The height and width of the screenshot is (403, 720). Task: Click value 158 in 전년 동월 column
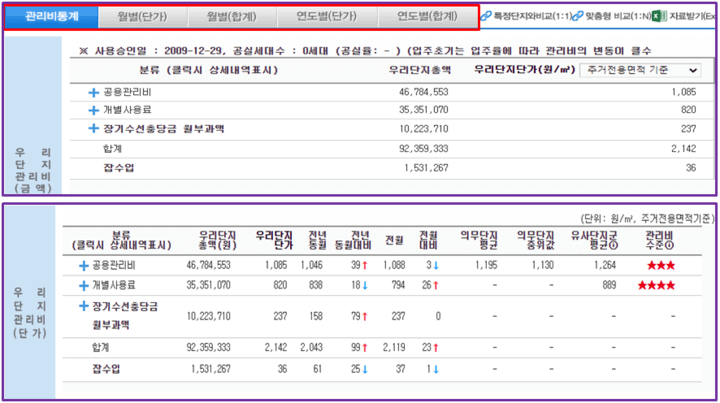pyautogui.click(x=316, y=316)
